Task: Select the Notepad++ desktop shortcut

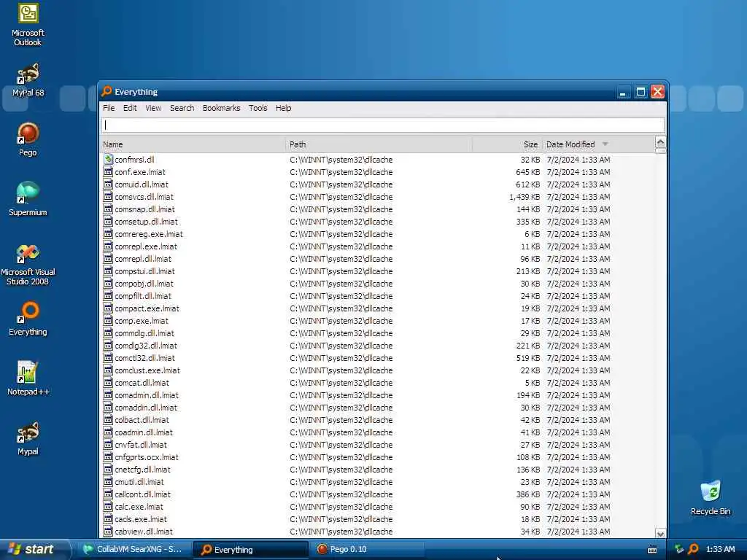Action: (28, 378)
